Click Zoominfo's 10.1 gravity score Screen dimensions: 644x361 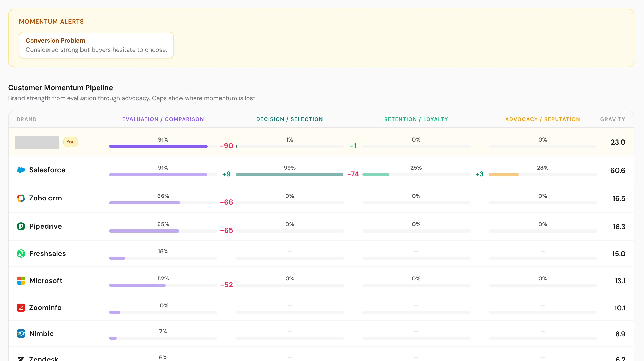(620, 308)
